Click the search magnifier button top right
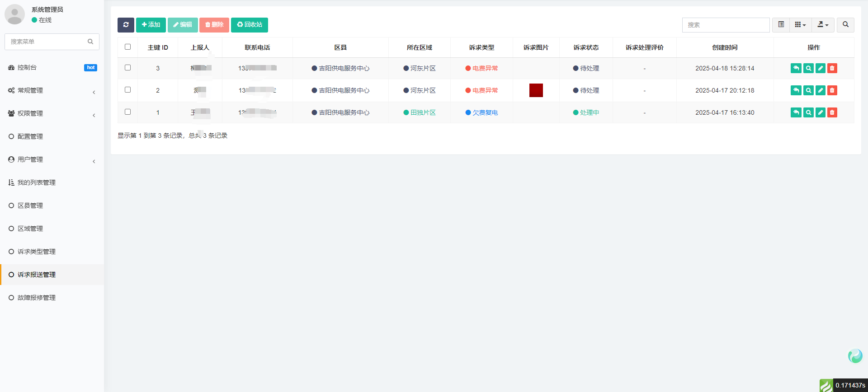868x392 pixels. pyautogui.click(x=845, y=25)
